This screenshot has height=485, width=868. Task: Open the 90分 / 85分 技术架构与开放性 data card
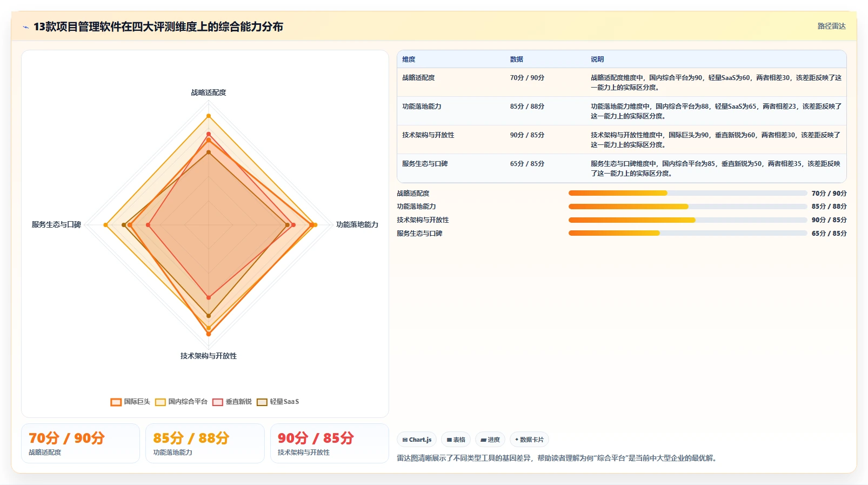click(x=330, y=443)
